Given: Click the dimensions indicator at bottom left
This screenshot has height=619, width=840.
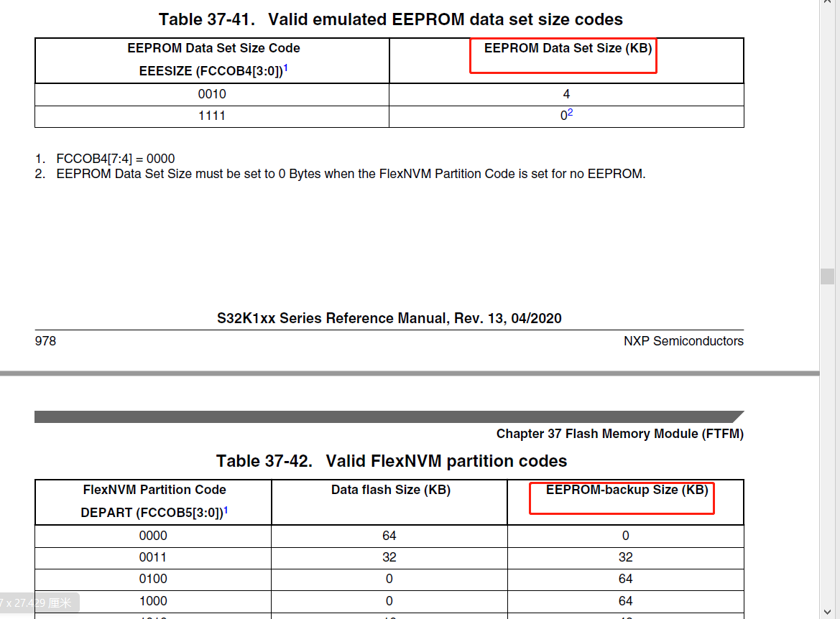Looking at the screenshot, I should pos(40,603).
